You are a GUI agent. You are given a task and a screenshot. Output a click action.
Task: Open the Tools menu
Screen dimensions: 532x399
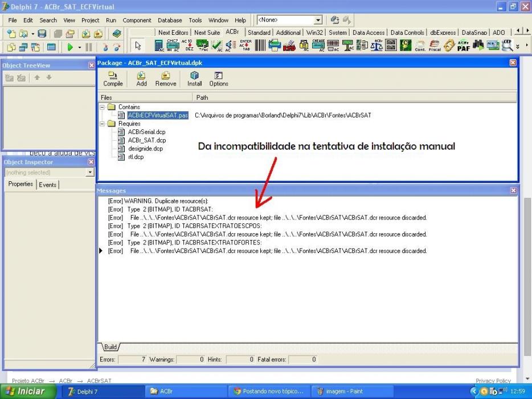point(195,21)
